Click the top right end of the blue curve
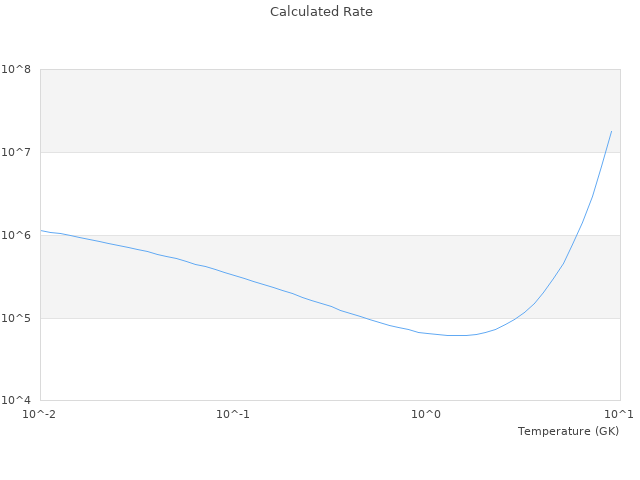Viewport: 640px width, 480px height. [x=611, y=131]
